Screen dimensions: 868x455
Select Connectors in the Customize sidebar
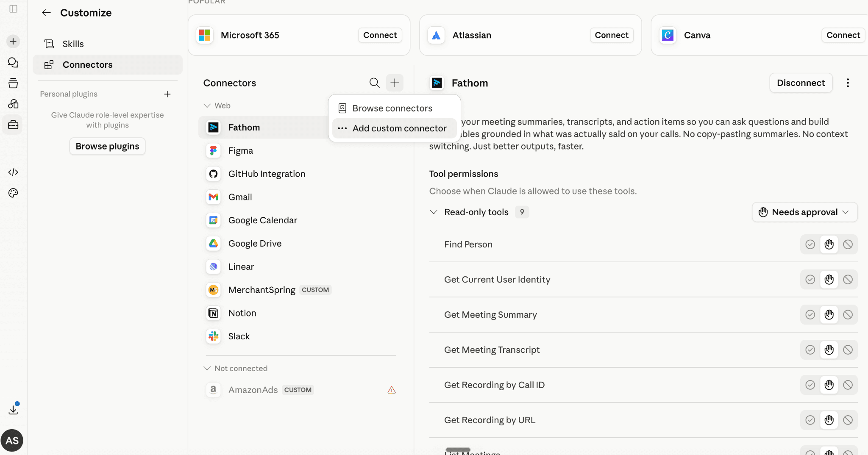click(x=107, y=65)
